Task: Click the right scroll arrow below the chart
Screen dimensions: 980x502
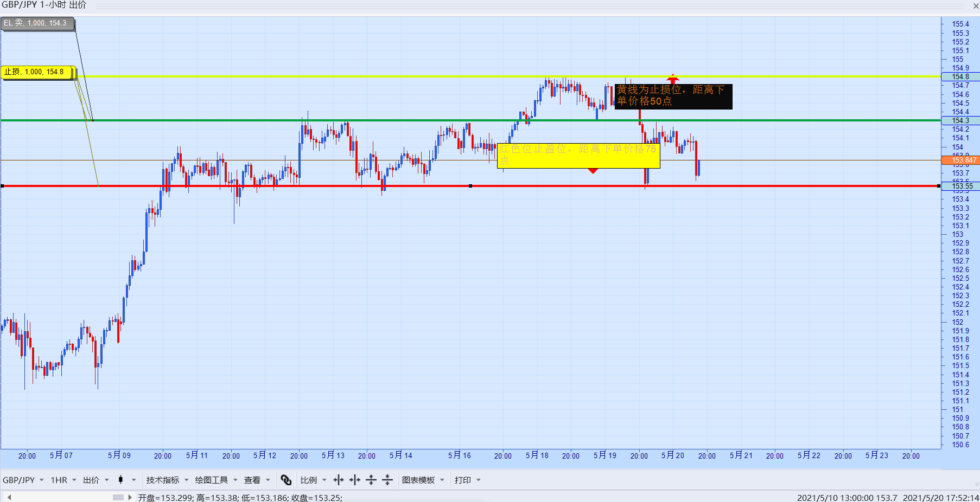Action: (130, 496)
